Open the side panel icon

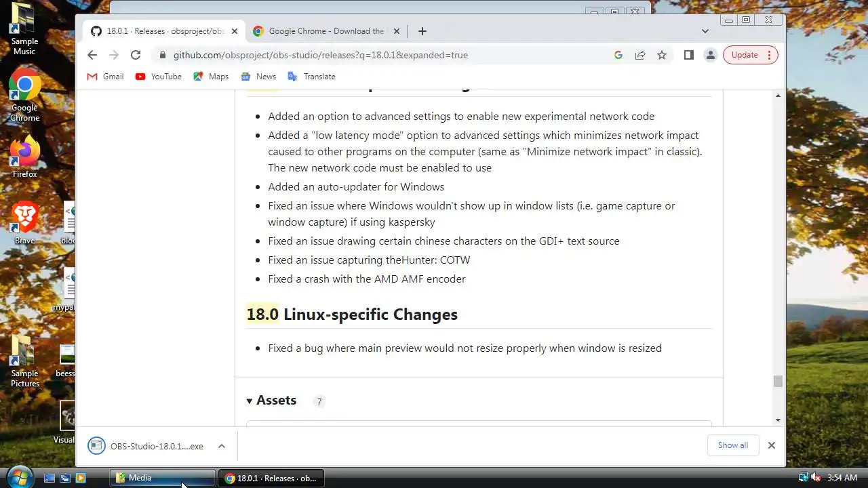pos(689,55)
